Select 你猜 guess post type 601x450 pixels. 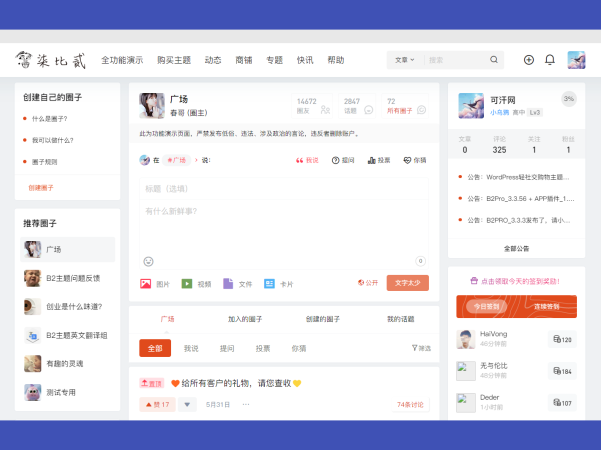[x=415, y=160]
